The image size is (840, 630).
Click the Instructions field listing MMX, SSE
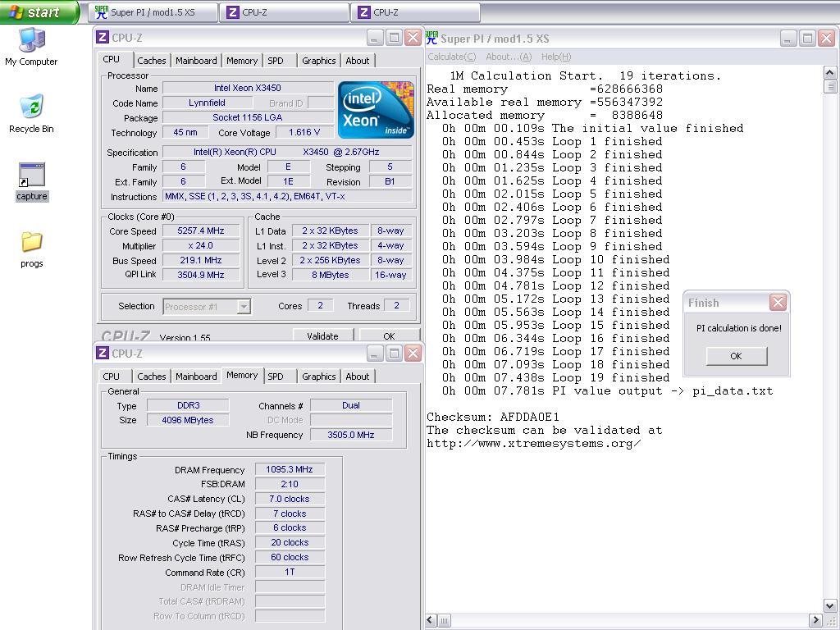pos(287,197)
